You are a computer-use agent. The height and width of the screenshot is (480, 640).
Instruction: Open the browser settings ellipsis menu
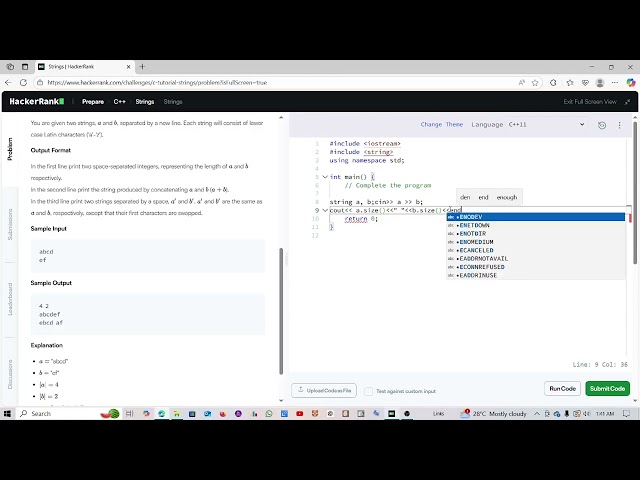point(615,82)
